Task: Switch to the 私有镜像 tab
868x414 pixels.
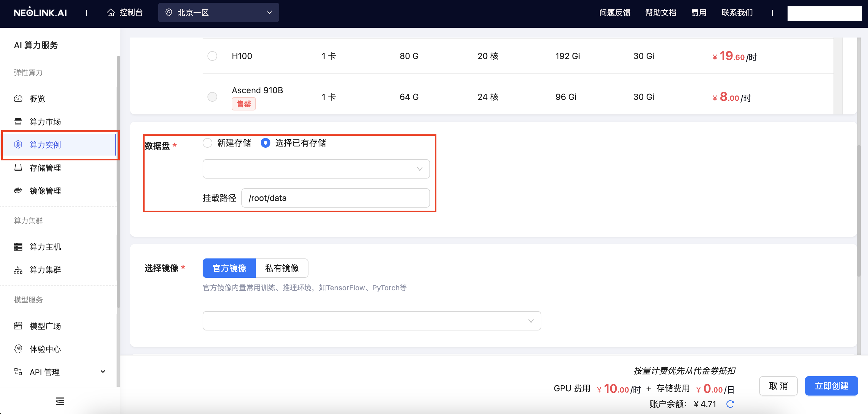Action: [x=282, y=268]
